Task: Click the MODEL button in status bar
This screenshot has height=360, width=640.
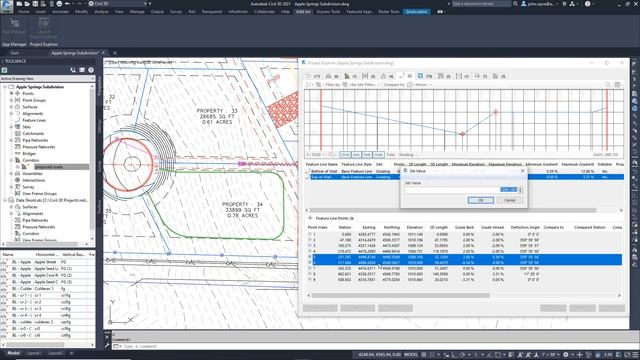Action: pos(411,355)
